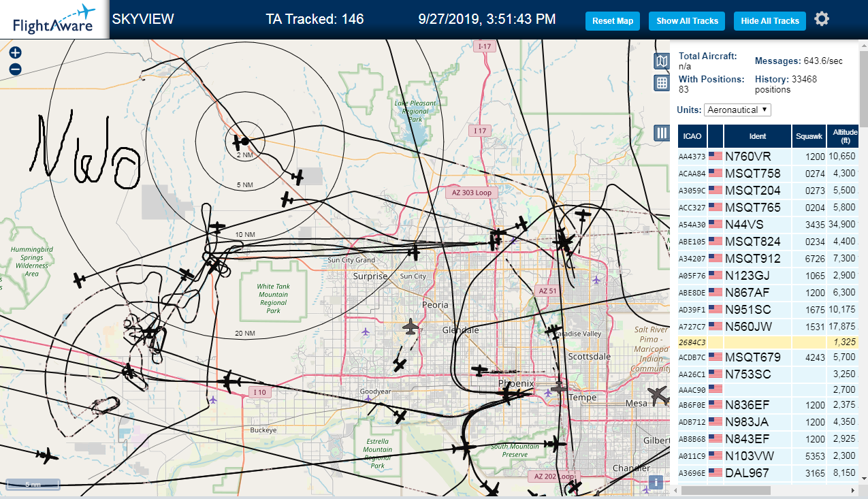The height and width of the screenshot is (499, 868).
Task: Select the N760VR aircraft row
Action: coord(768,156)
